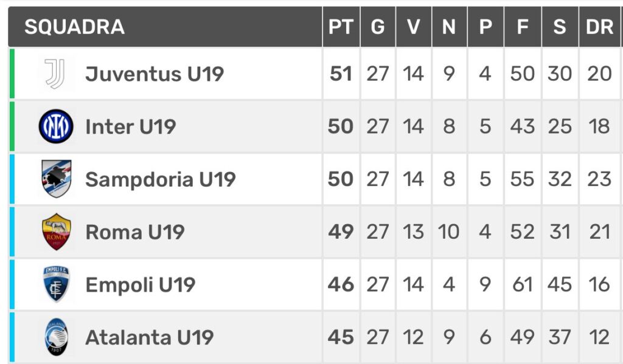Click the Juventus U19 club crest
This screenshot has width=623, height=364.
[55, 74]
